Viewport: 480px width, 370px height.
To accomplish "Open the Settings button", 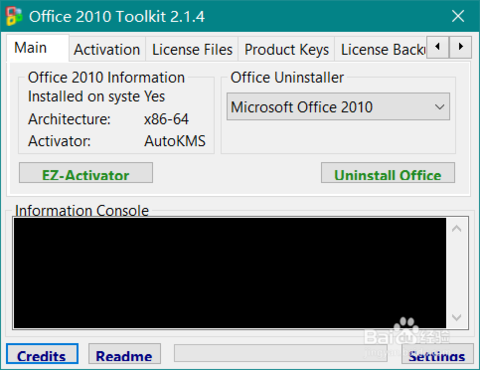I will tap(437, 354).
